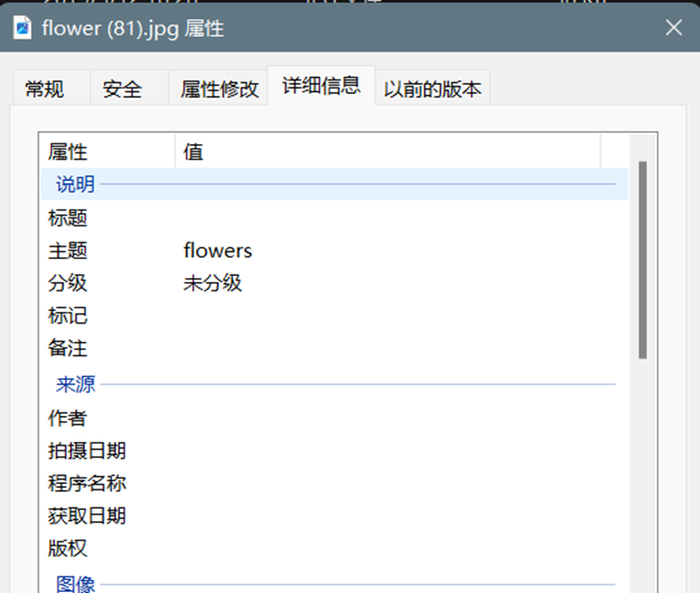
Task: Click the vertical scrollbar thumb
Action: click(x=642, y=259)
